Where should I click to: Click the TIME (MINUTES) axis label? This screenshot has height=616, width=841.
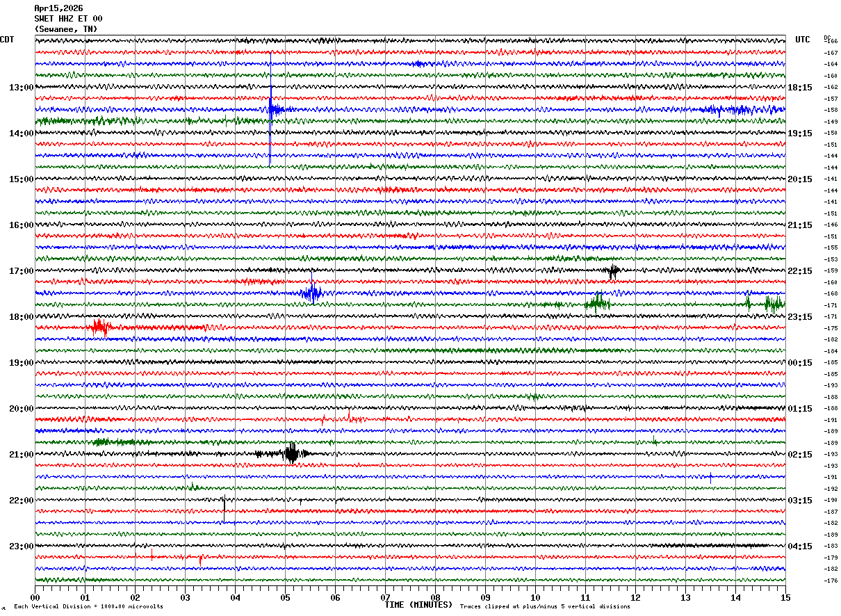[418, 605]
